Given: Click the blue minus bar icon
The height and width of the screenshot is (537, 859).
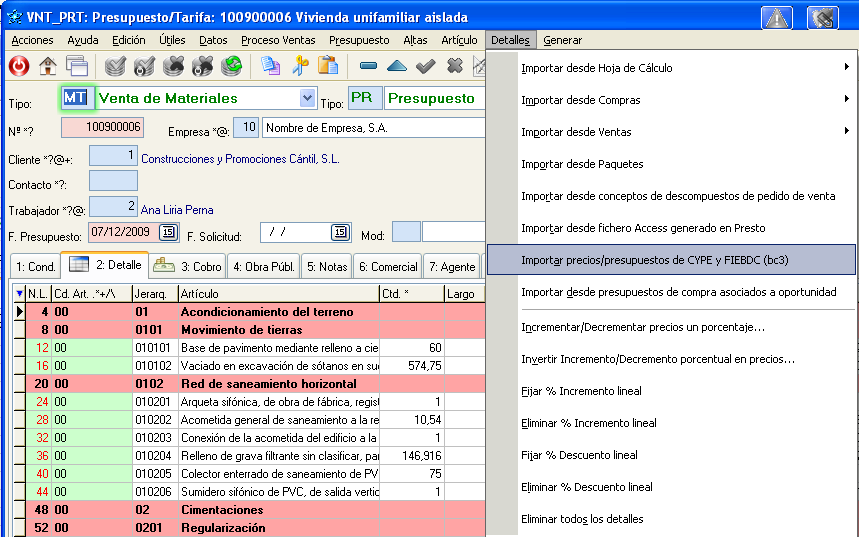Looking at the screenshot, I should pyautogui.click(x=368, y=66).
